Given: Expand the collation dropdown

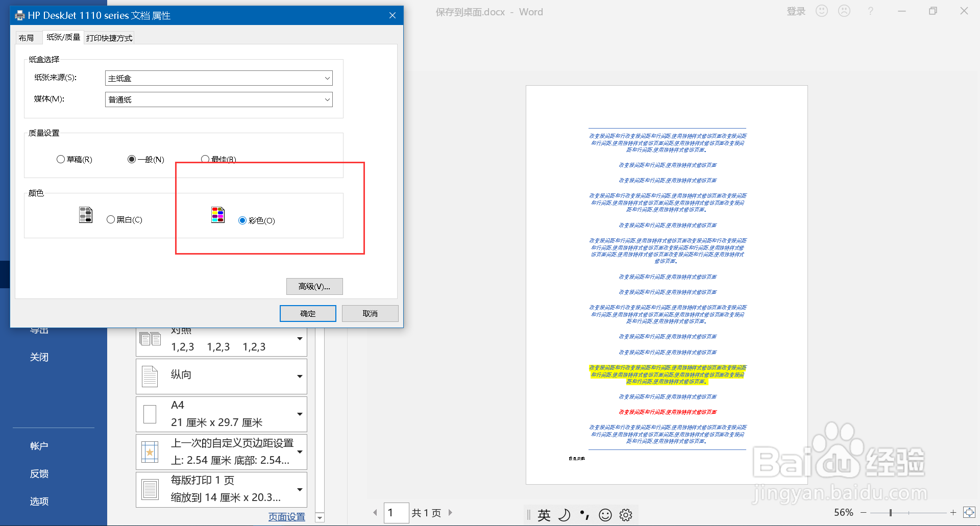Looking at the screenshot, I should [x=300, y=339].
